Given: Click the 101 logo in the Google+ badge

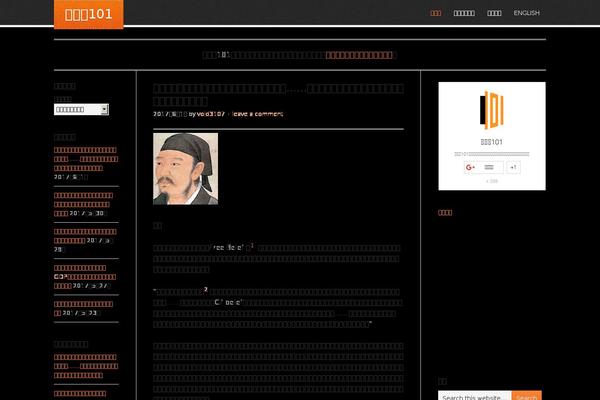Looking at the screenshot, I should (492, 110).
